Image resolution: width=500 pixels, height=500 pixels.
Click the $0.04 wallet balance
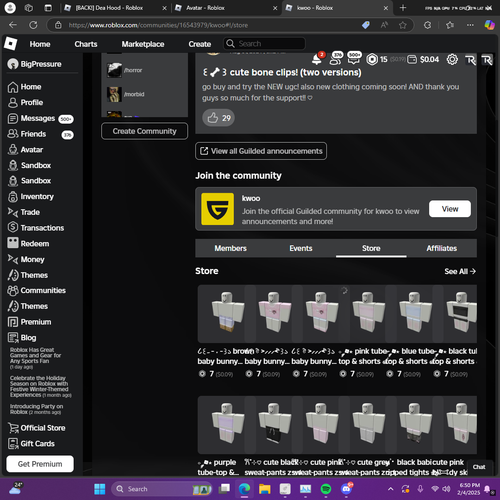coord(423,60)
